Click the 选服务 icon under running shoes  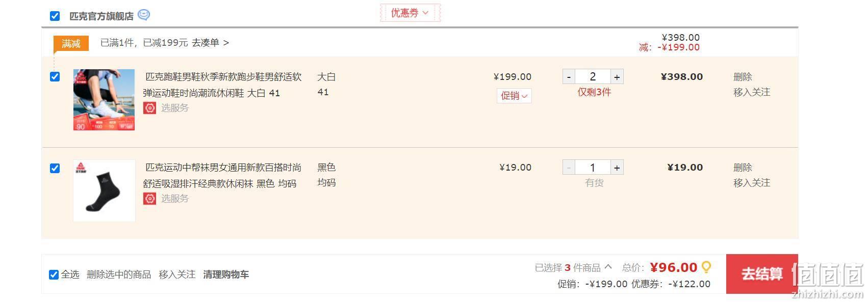point(149,108)
